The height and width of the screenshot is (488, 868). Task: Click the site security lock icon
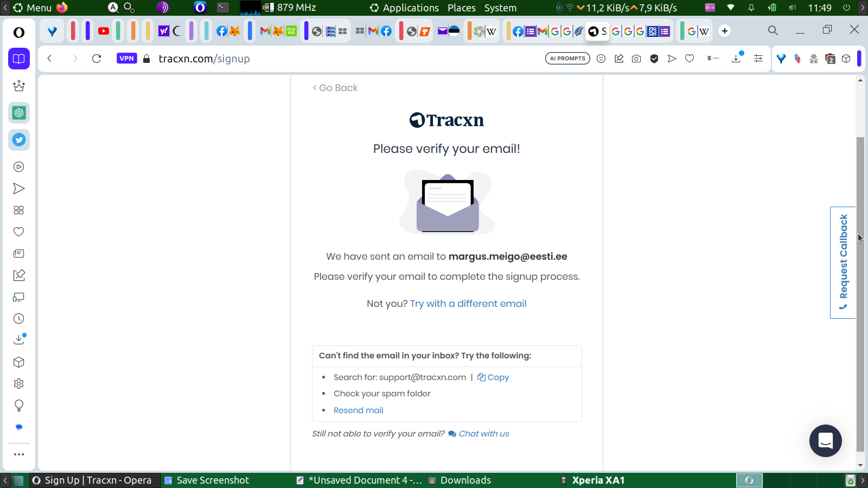point(146,59)
